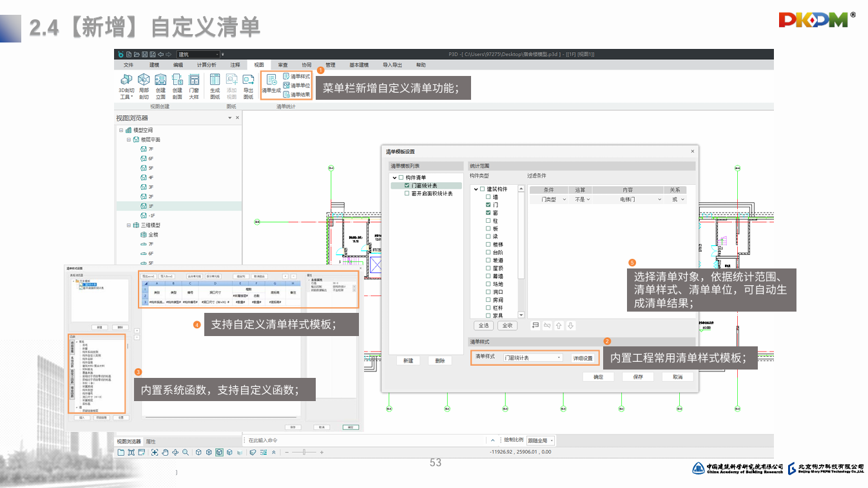Click 确定 in 清单模板设置 dialog
Viewport: 868px width, 488px height.
click(x=598, y=377)
